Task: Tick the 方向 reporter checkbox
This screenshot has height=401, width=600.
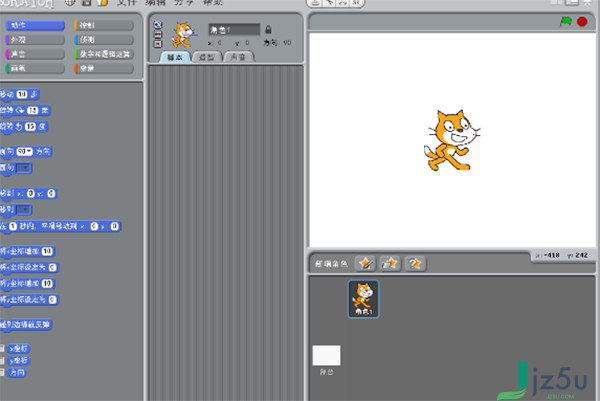Action: 2,372
